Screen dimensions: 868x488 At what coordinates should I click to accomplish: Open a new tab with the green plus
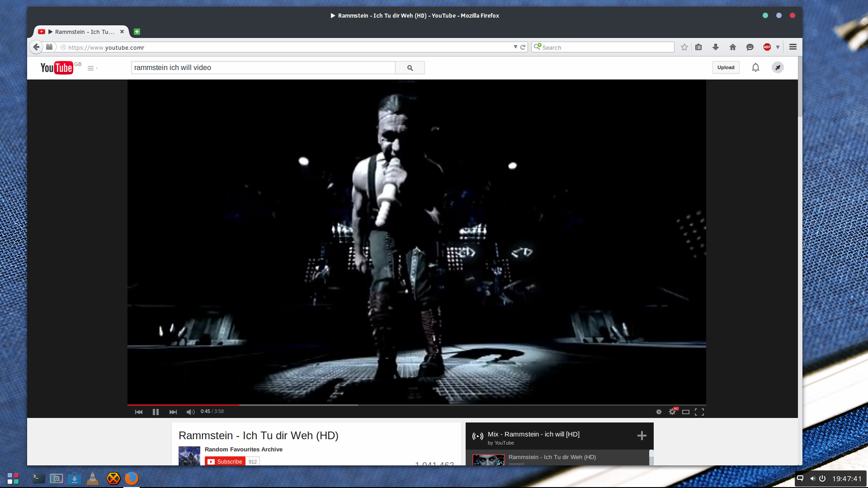pos(137,32)
